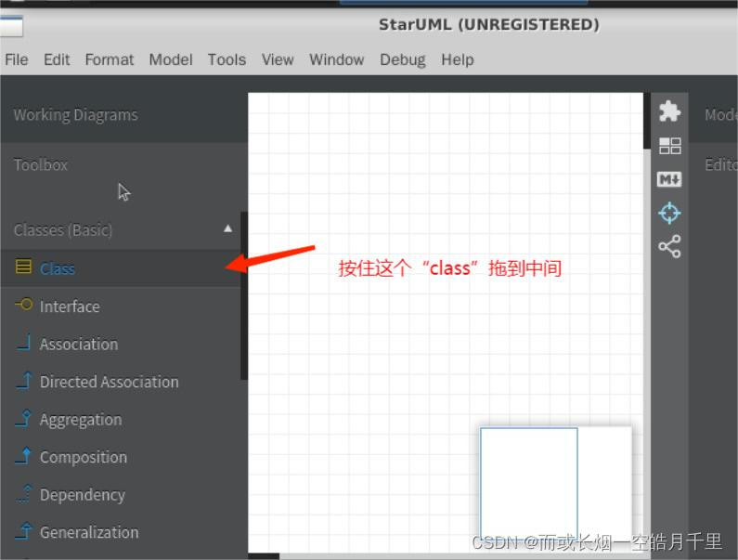Click the Directed Association label
This screenshot has height=560, width=738.
110,382
